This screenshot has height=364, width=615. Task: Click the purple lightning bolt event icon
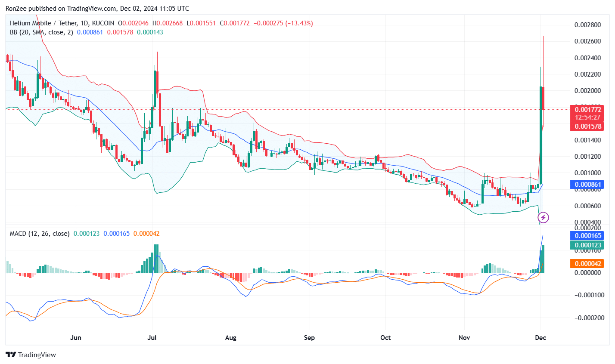544,217
